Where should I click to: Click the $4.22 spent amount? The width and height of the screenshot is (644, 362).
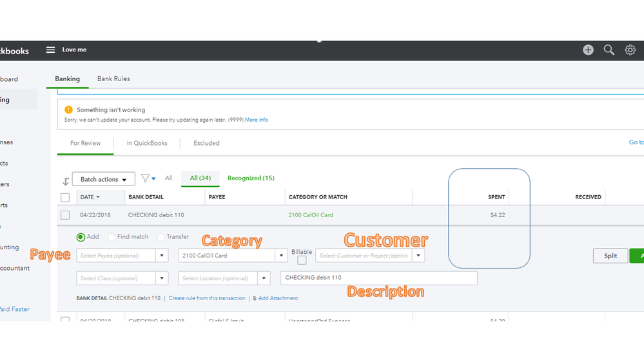[x=498, y=215]
